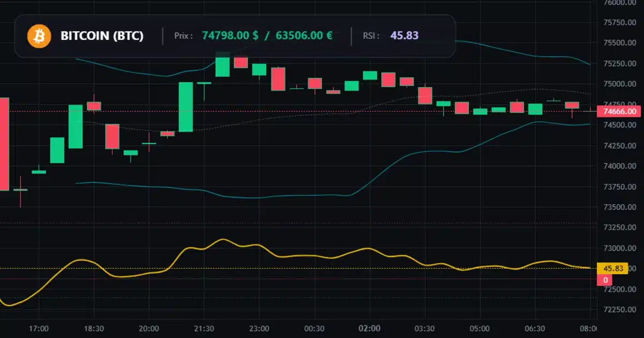Click the red current price tag 74666.00
This screenshot has width=644, height=338.
point(620,112)
